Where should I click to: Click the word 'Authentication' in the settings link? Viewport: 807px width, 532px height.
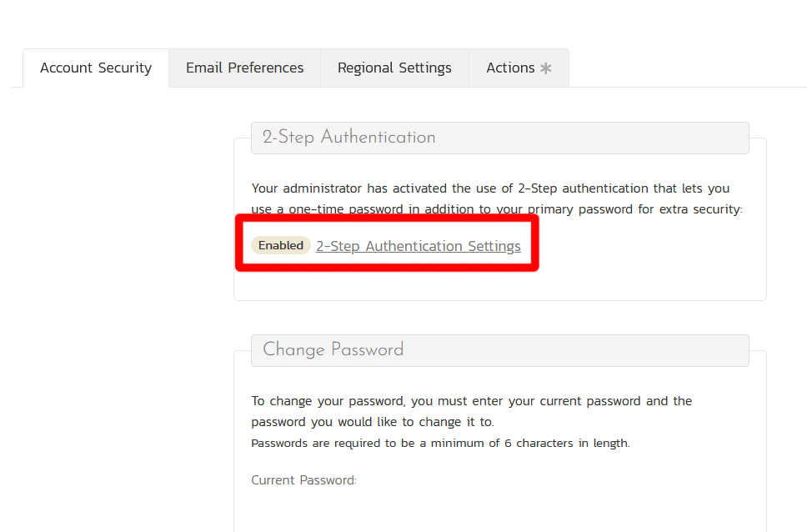coord(414,246)
